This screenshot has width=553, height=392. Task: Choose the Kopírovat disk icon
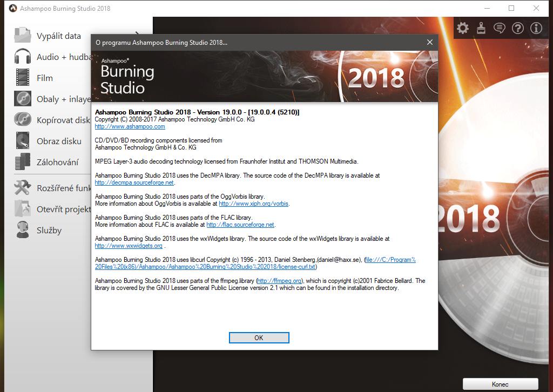[23, 120]
